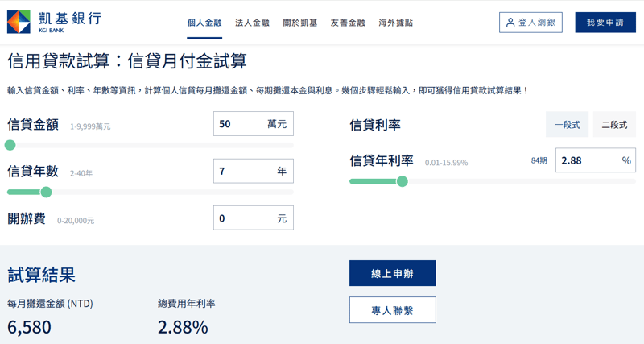Click the 我要申請 button
This screenshot has height=344, width=644.
click(605, 23)
